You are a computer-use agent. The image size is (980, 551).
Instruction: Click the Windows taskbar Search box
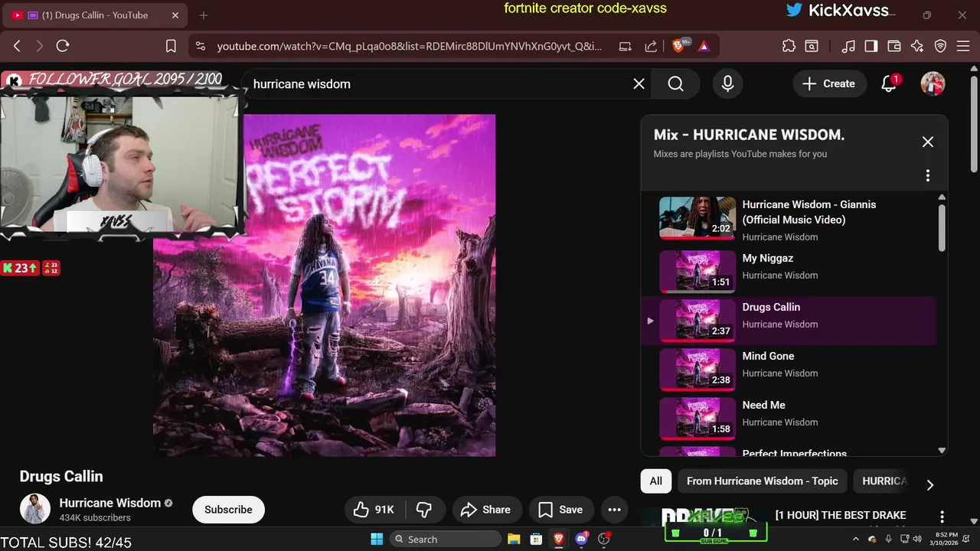point(444,539)
